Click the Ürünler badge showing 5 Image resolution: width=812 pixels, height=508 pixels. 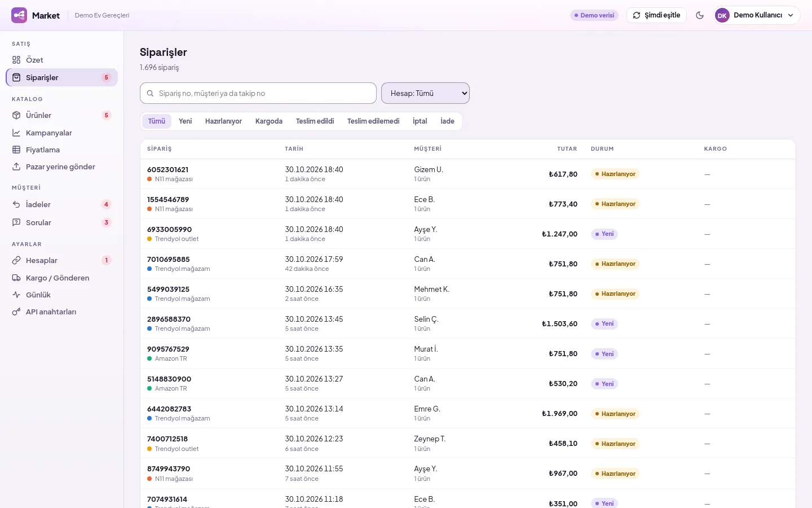(x=106, y=115)
